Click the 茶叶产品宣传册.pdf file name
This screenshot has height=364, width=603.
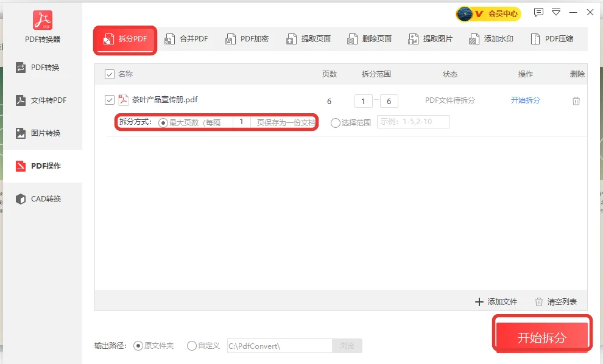pyautogui.click(x=165, y=100)
